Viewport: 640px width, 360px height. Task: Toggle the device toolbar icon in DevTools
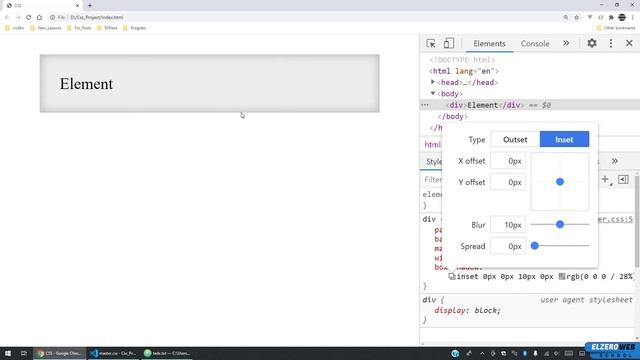tap(449, 43)
